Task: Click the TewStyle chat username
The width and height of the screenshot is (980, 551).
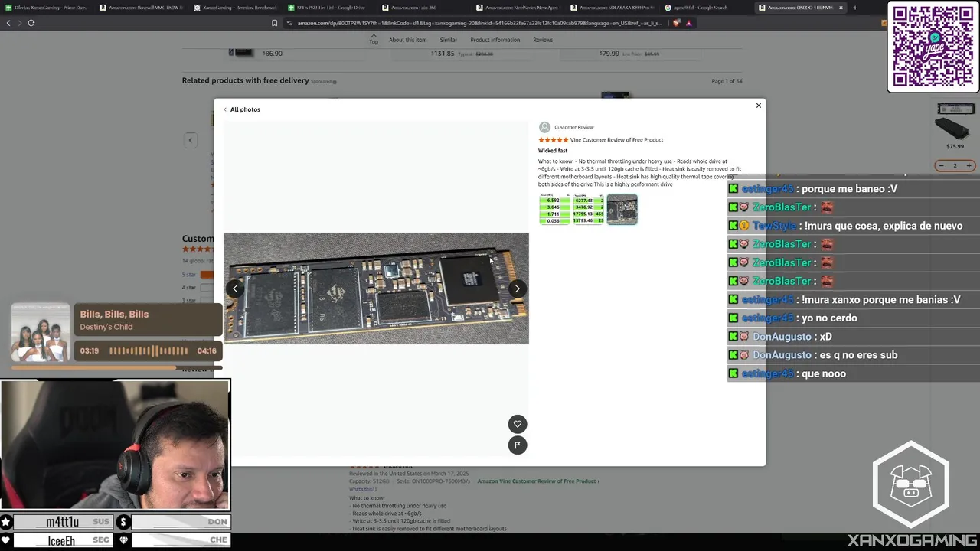Action: pos(775,226)
